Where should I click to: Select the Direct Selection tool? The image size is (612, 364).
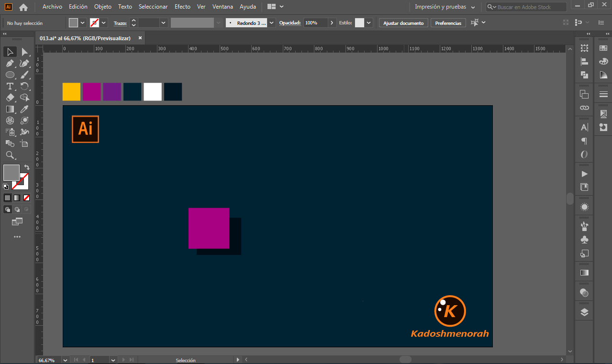tap(24, 52)
